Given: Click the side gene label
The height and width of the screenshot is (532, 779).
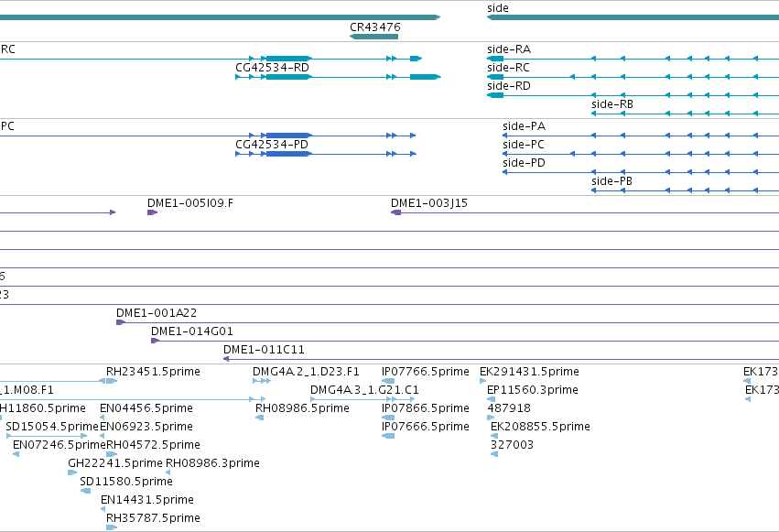Looking at the screenshot, I should click(x=498, y=8).
